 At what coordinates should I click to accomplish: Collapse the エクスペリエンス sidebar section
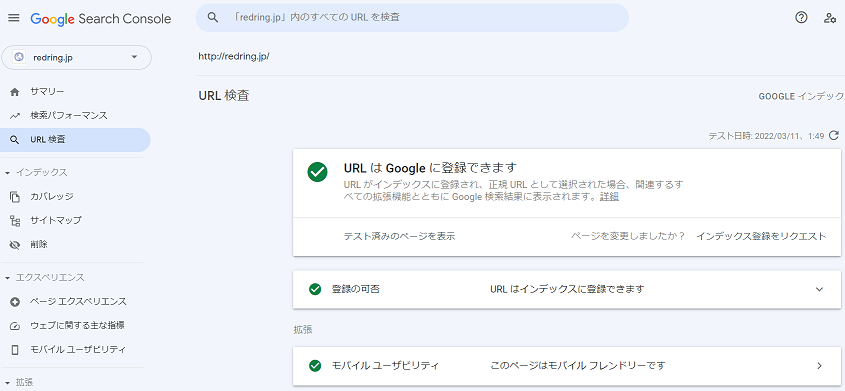[x=8, y=278]
